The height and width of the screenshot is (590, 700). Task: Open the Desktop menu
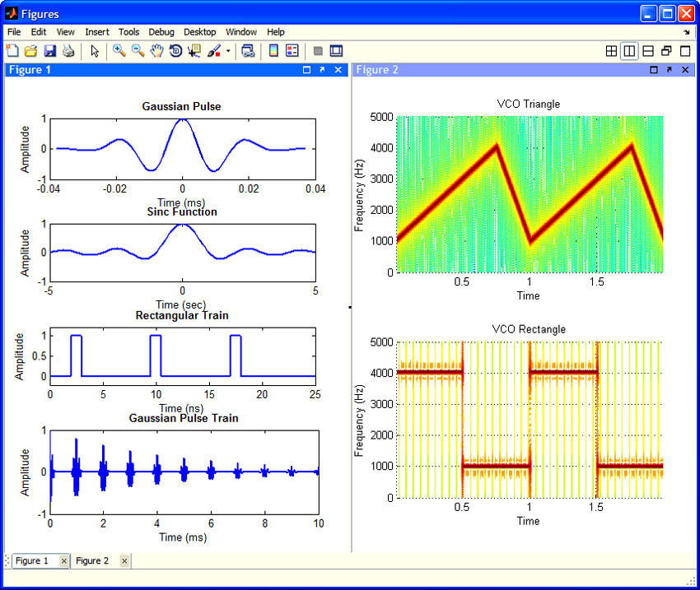pyautogui.click(x=199, y=32)
